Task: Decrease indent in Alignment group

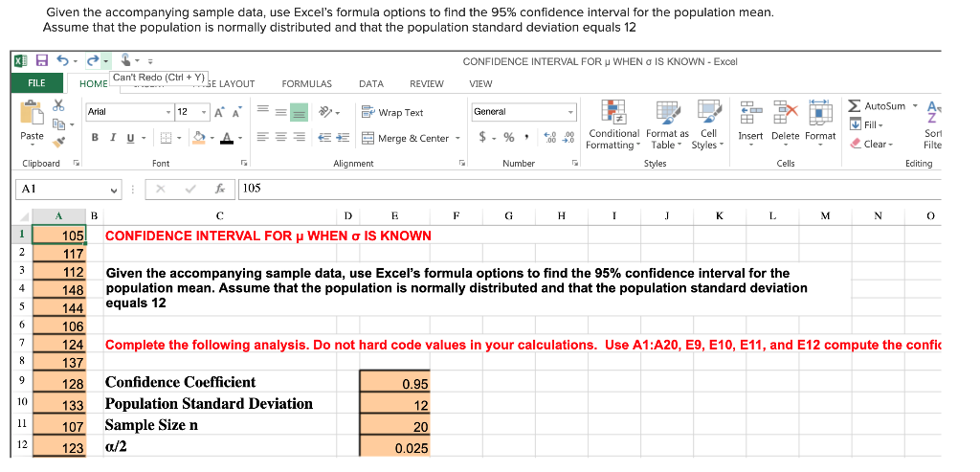Action: (325, 138)
